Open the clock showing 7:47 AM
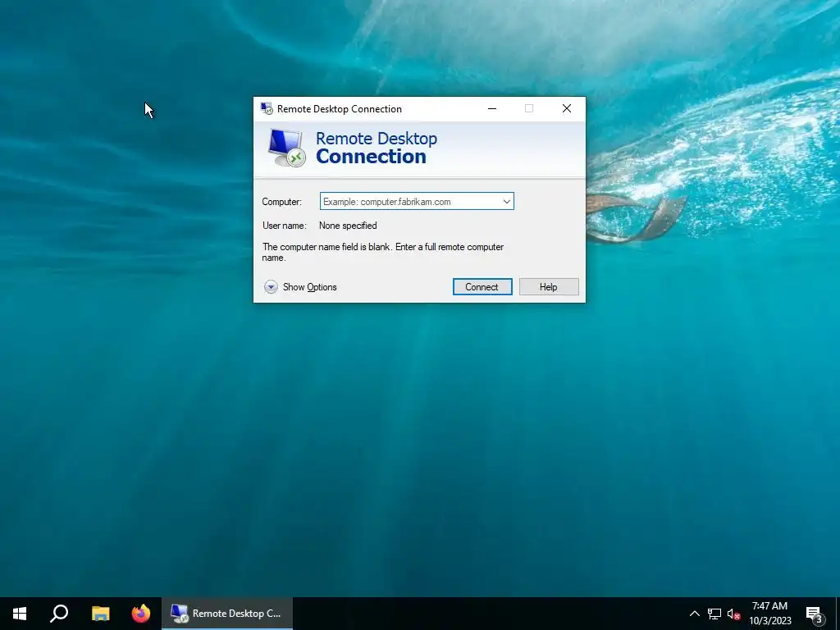The height and width of the screenshot is (630, 840). coord(769,614)
